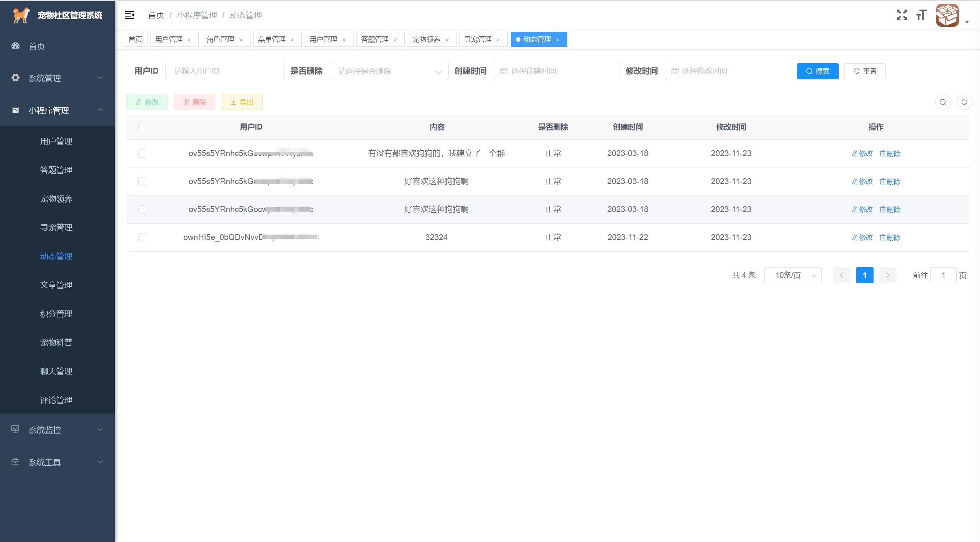Viewport: 980px width, 542px height.
Task: Open the font size setting icon
Action: (x=921, y=15)
